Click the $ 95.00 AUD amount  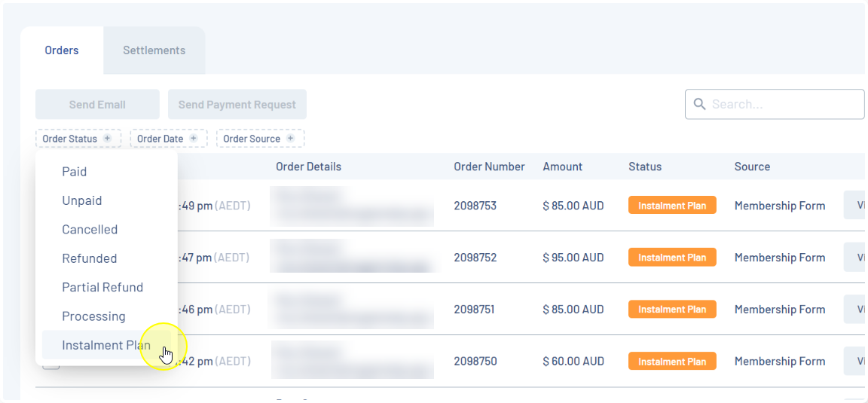(573, 258)
